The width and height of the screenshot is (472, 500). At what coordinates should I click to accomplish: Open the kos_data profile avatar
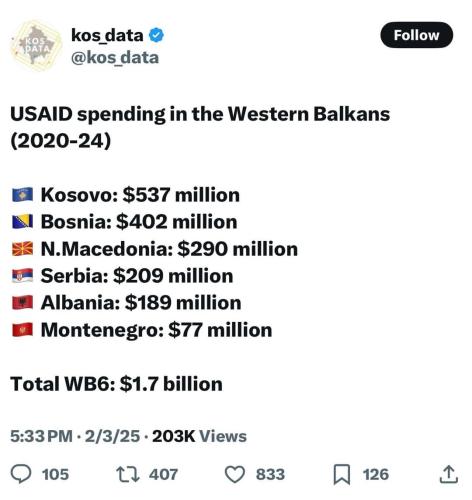pyautogui.click(x=36, y=46)
